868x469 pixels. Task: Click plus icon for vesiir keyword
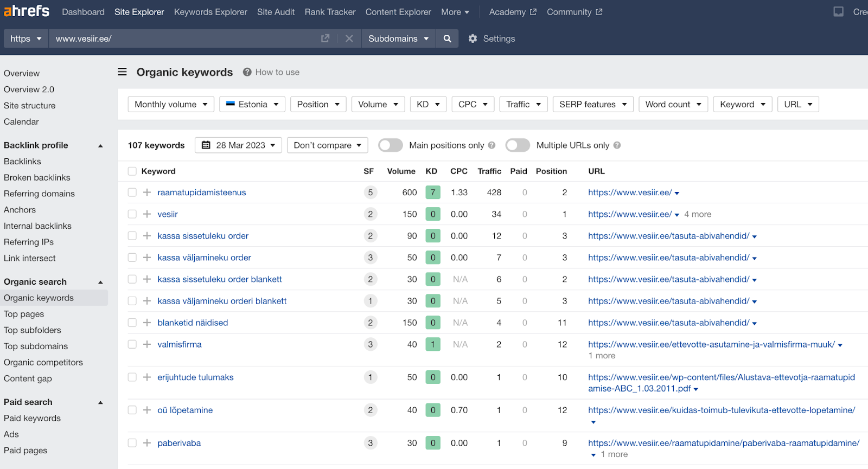click(147, 214)
